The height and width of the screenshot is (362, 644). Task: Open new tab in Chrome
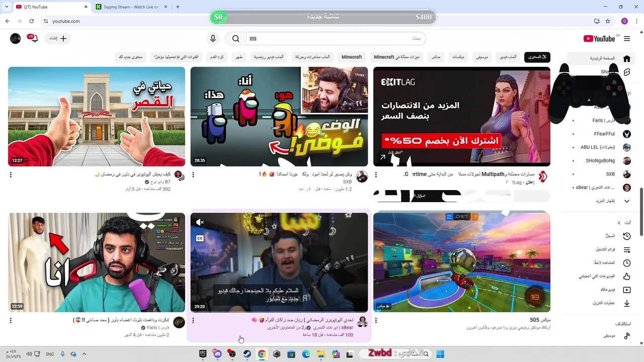tap(178, 7)
